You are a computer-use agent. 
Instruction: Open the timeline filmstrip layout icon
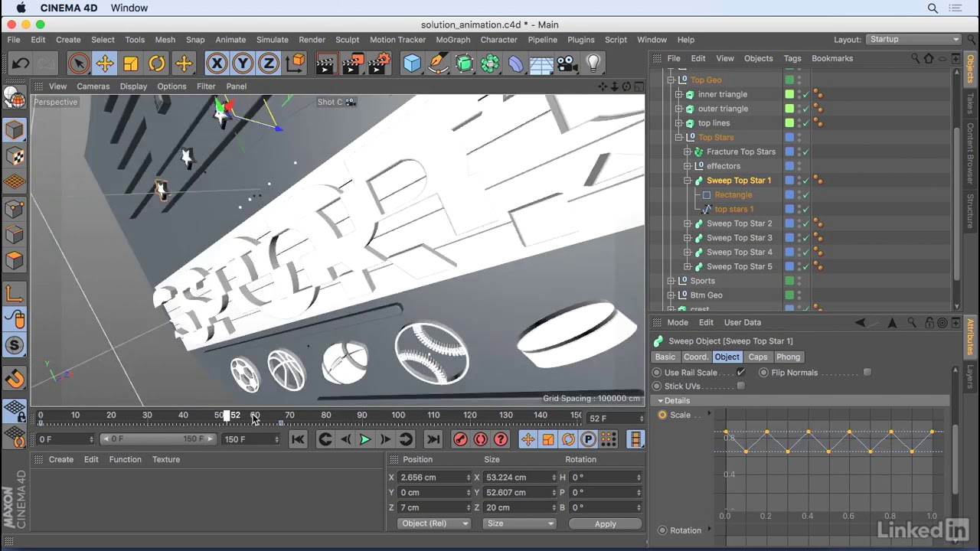tap(635, 439)
